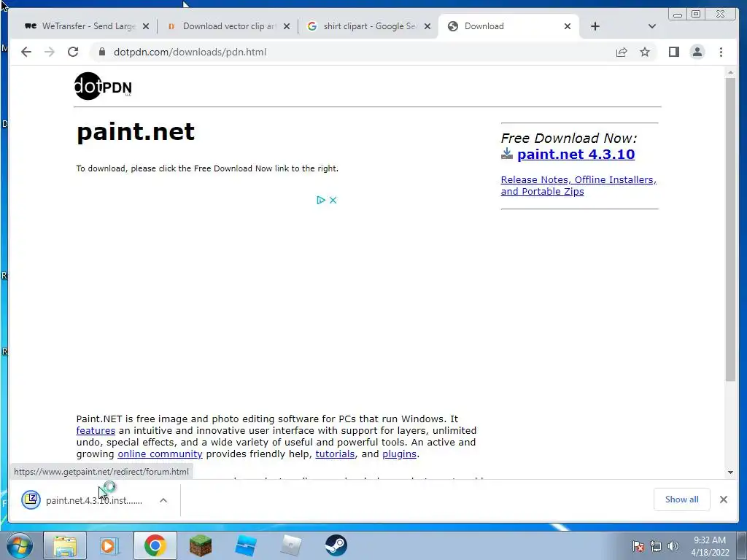Click the Free Download Now heading
747x560 pixels.
point(569,138)
